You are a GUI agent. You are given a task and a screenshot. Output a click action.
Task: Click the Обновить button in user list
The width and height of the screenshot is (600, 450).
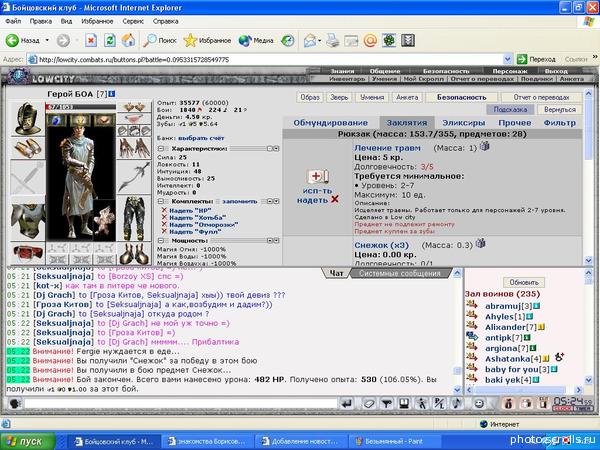click(x=524, y=282)
